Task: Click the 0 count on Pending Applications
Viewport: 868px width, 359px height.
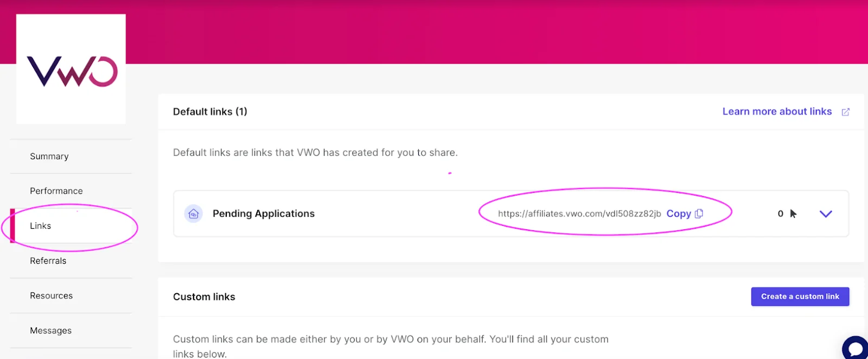Action: [x=780, y=213]
